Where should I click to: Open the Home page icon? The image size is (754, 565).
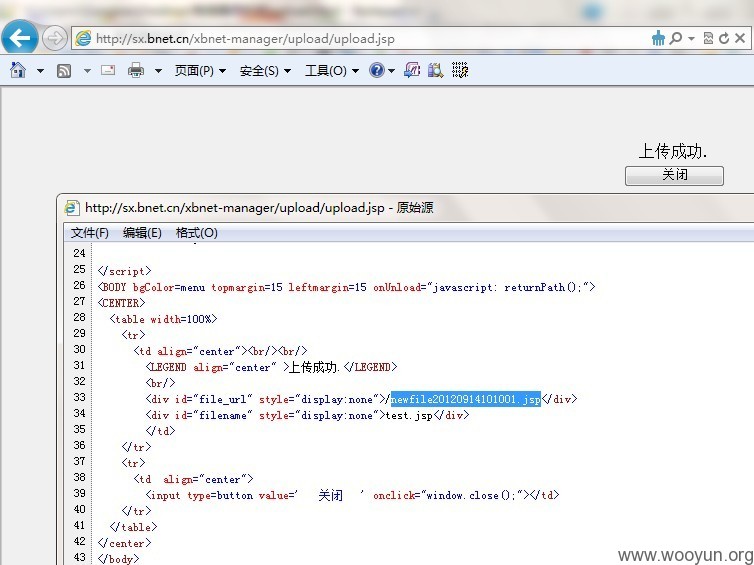18,70
